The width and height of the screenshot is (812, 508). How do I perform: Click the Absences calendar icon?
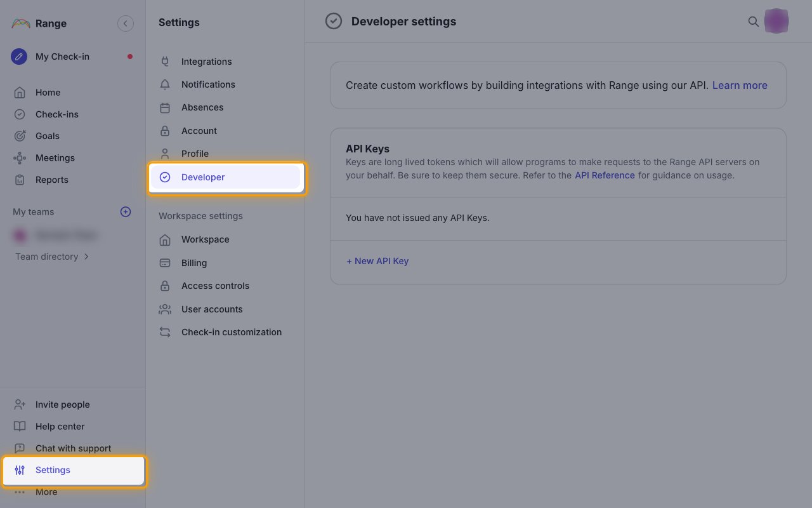coord(165,107)
